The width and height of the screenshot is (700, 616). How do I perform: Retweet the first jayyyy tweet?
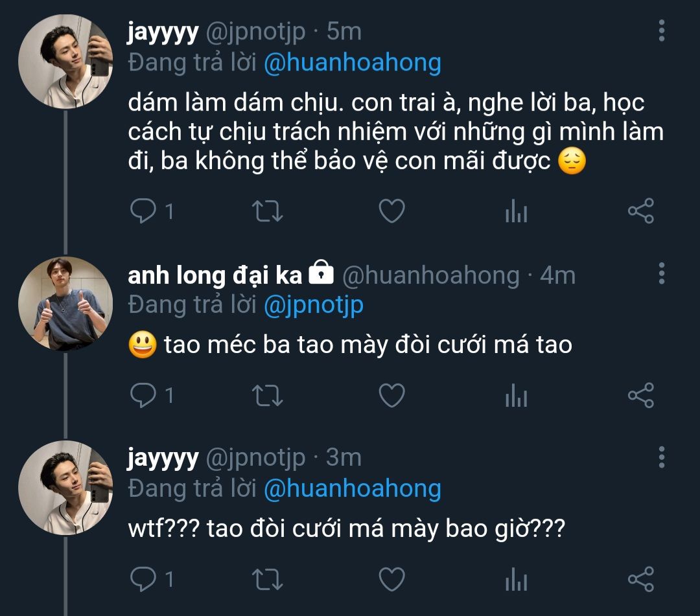[x=266, y=211]
